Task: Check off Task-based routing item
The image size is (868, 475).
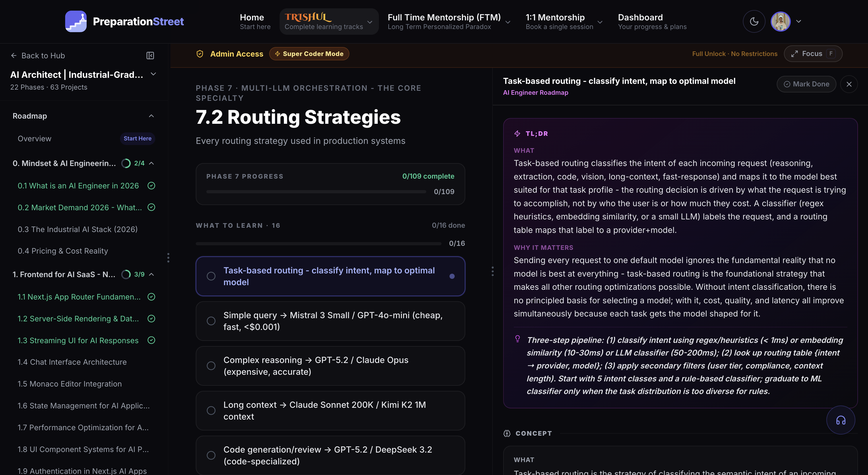Action: [x=211, y=277]
